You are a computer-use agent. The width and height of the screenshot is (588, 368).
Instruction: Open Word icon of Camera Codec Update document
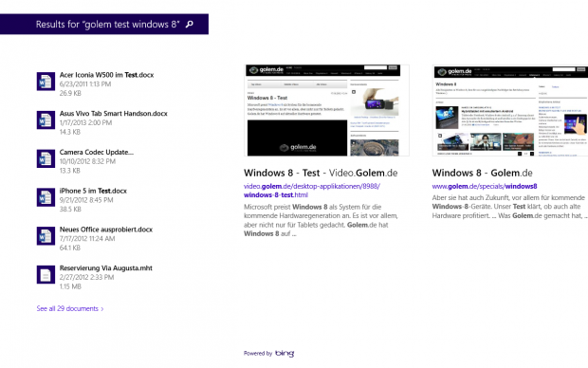(x=46, y=158)
